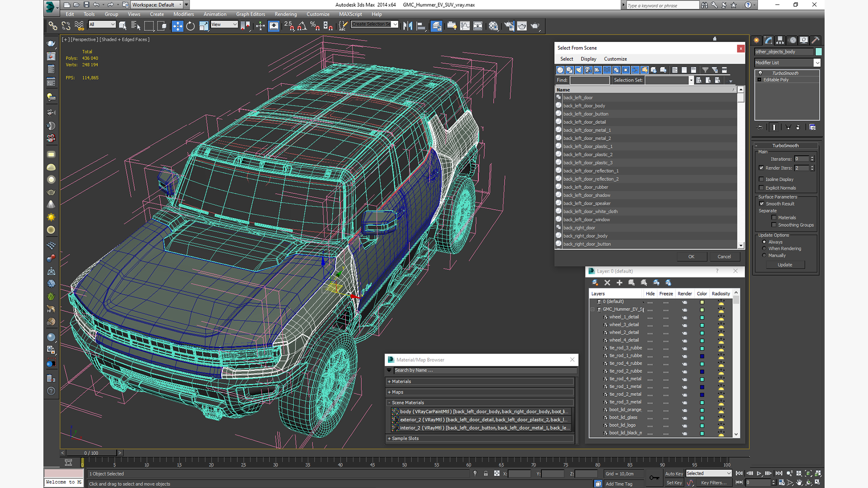Click Select by Name toolbar icon
This screenshot has height=488, width=868.
135,26
